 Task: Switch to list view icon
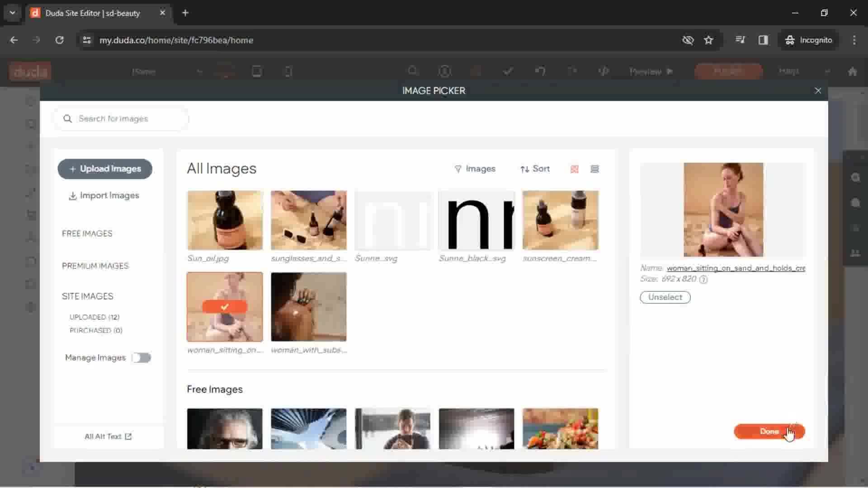[595, 169]
